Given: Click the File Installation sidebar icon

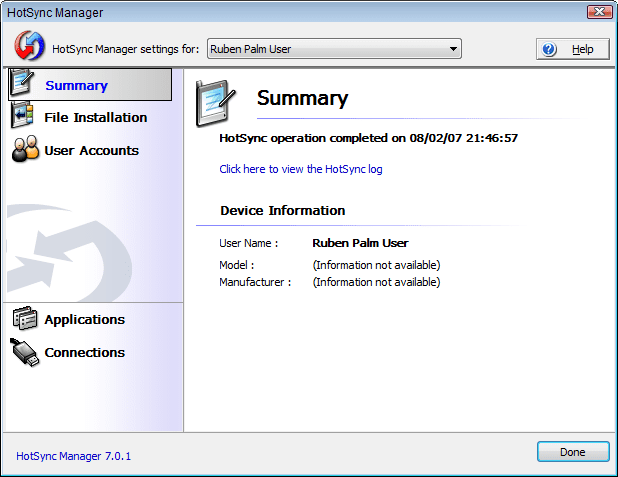Looking at the screenshot, I should (x=22, y=115).
